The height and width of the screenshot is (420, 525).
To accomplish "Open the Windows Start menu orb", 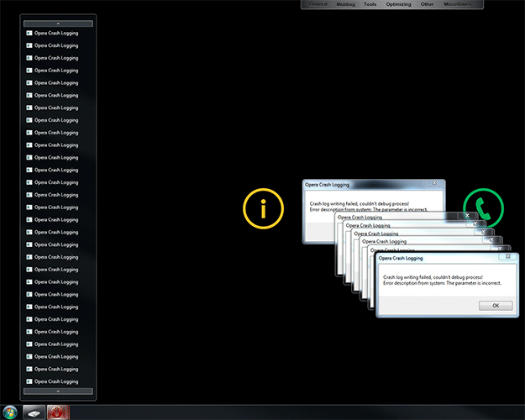I will 9,412.
